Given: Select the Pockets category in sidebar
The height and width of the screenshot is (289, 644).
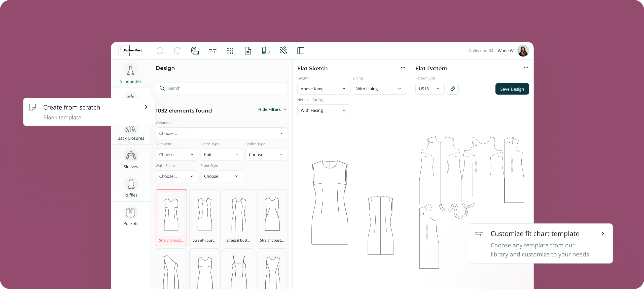Looking at the screenshot, I should coord(131,216).
